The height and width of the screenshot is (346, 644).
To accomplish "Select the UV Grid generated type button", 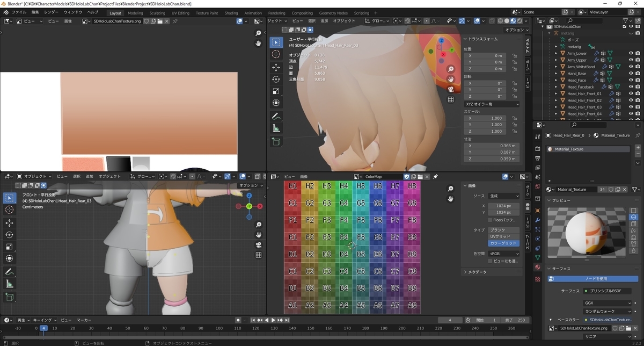I will (503, 236).
